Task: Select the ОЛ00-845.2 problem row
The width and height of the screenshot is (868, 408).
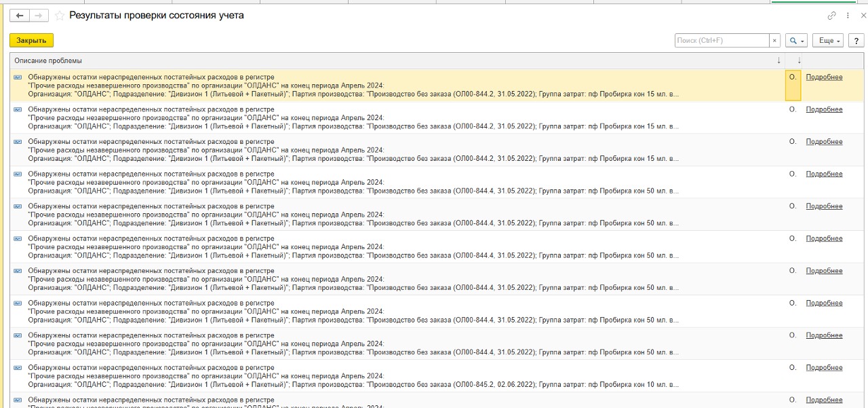Action: (x=353, y=376)
